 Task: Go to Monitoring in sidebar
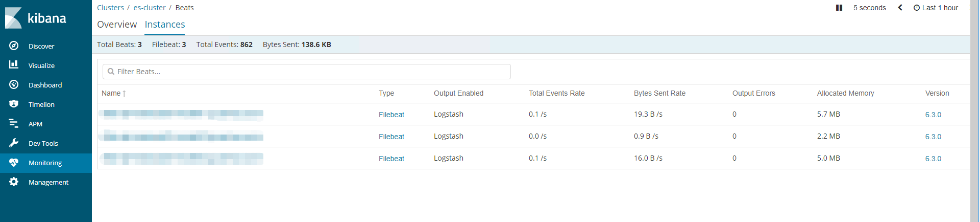tap(45, 163)
